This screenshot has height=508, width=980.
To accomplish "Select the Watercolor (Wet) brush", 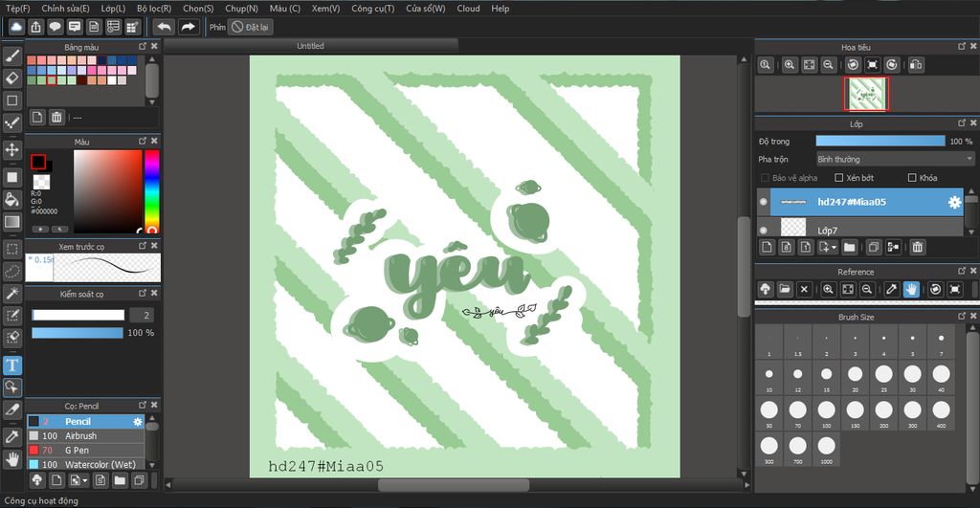I will (x=85, y=464).
